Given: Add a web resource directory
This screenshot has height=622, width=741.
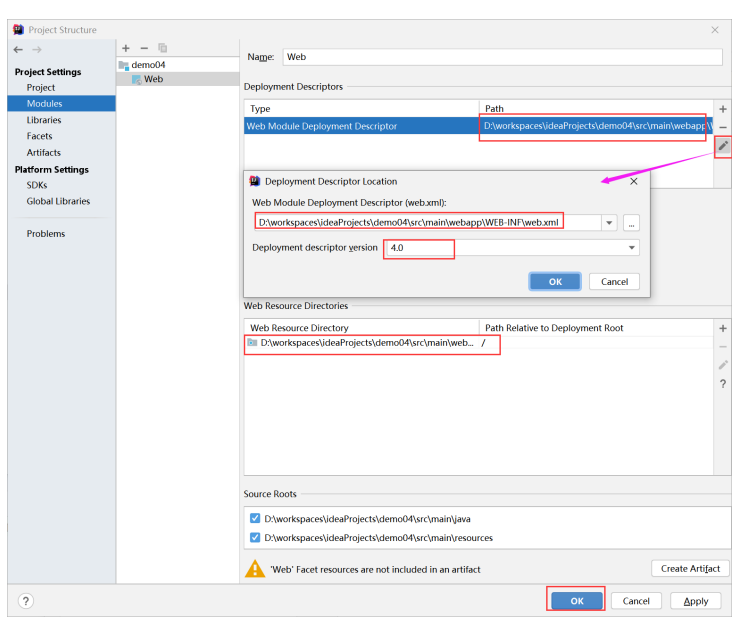Looking at the screenshot, I should tap(723, 328).
